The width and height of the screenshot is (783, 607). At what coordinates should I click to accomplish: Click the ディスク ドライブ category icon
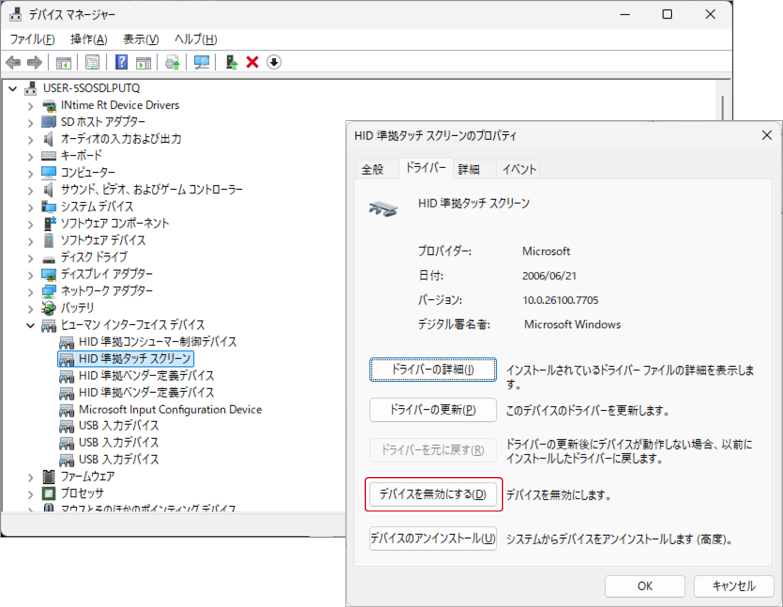(49, 258)
